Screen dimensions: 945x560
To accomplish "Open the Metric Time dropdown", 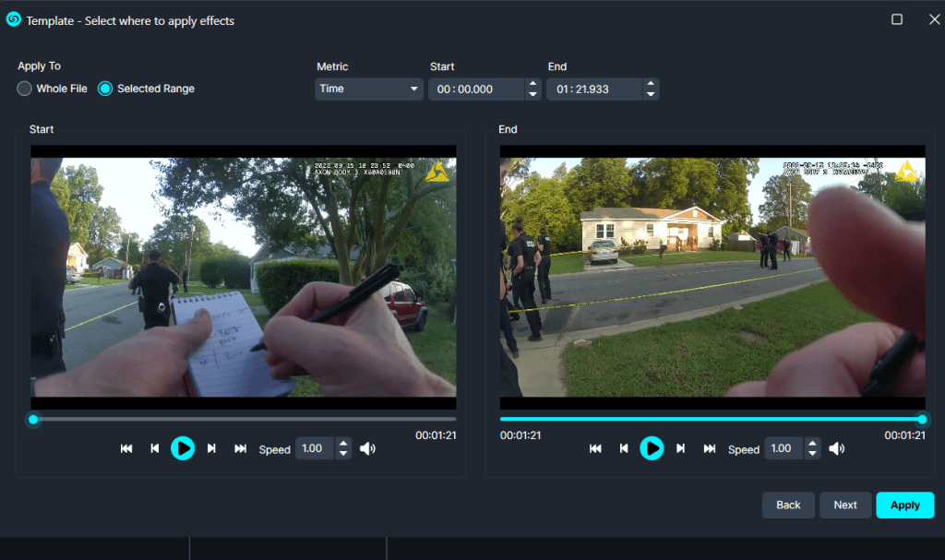I will click(x=369, y=89).
